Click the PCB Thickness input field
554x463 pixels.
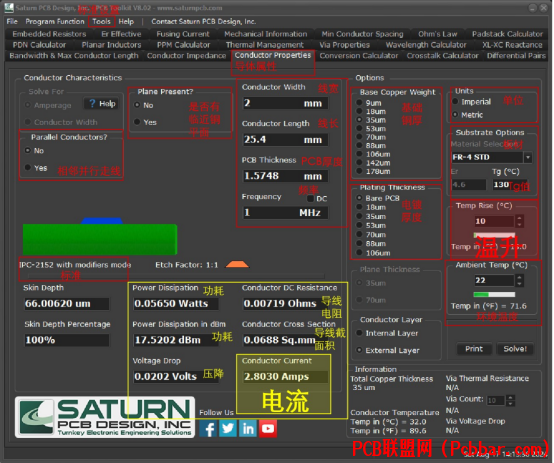(285, 176)
